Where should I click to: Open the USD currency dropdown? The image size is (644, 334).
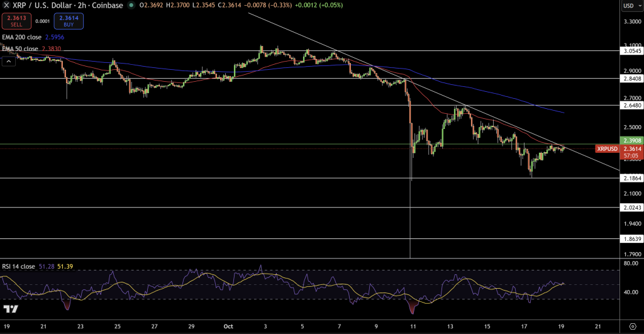(x=629, y=6)
